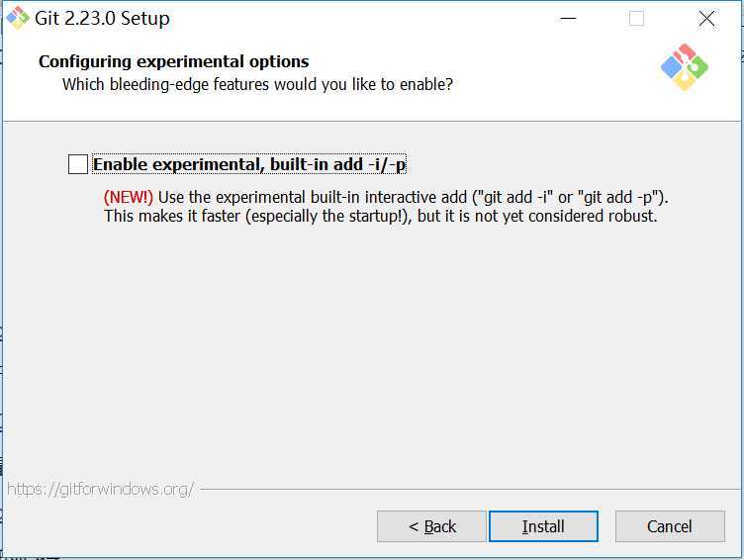Viewport: 744px width, 560px height.
Task: Click the separator line beside the website link
Action: [470, 489]
